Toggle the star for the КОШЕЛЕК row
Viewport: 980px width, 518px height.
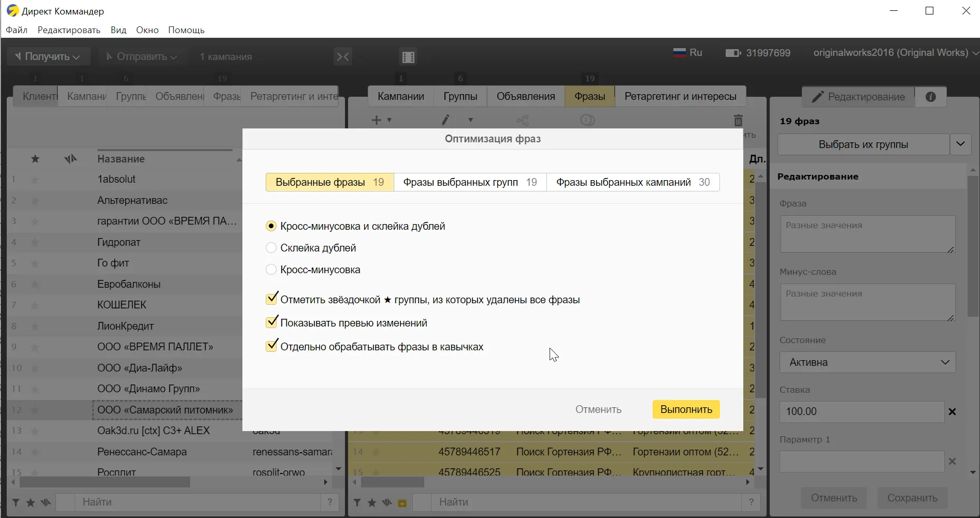[x=35, y=305]
